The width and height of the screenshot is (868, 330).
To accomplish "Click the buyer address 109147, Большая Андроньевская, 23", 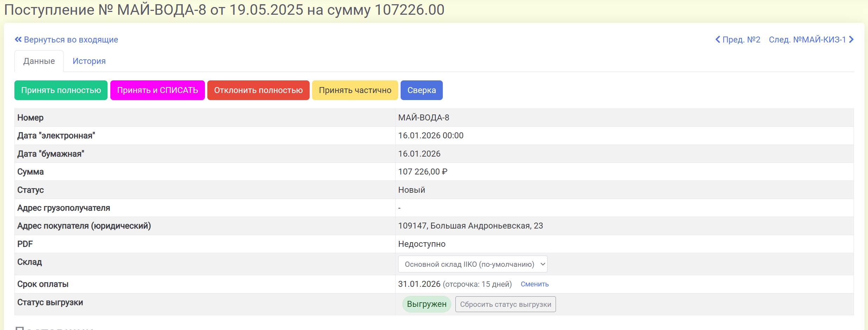I will pyautogui.click(x=470, y=226).
